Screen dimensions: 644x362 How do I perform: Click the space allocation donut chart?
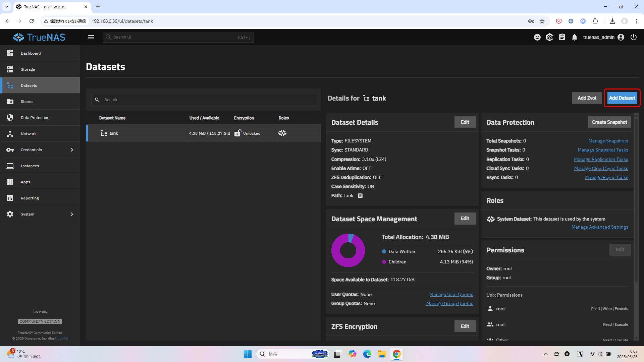point(348,250)
